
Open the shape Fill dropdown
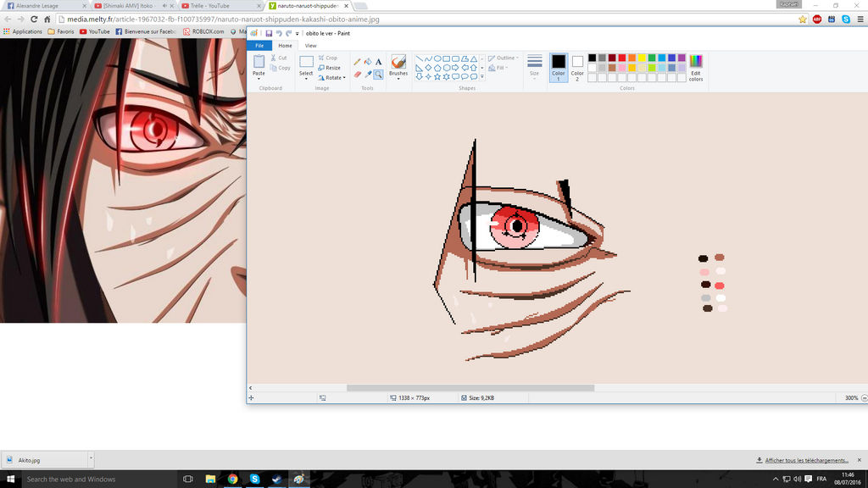point(498,68)
